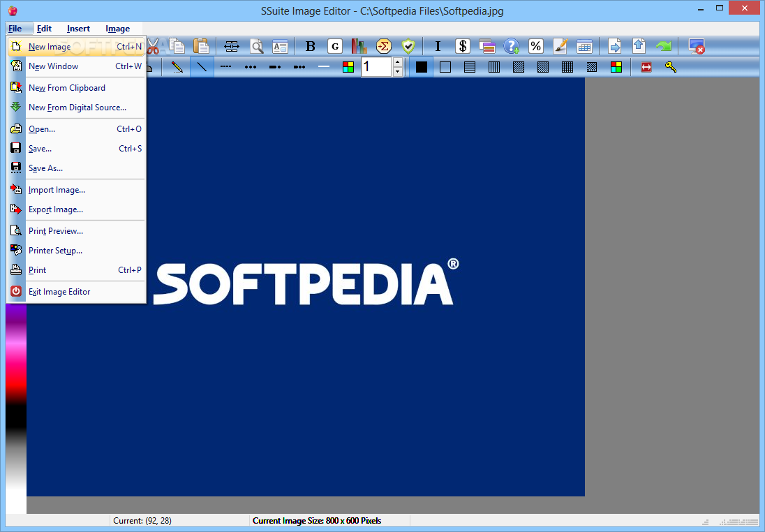Click the green shield checkmark icon
This screenshot has width=765, height=532.
pyautogui.click(x=408, y=46)
